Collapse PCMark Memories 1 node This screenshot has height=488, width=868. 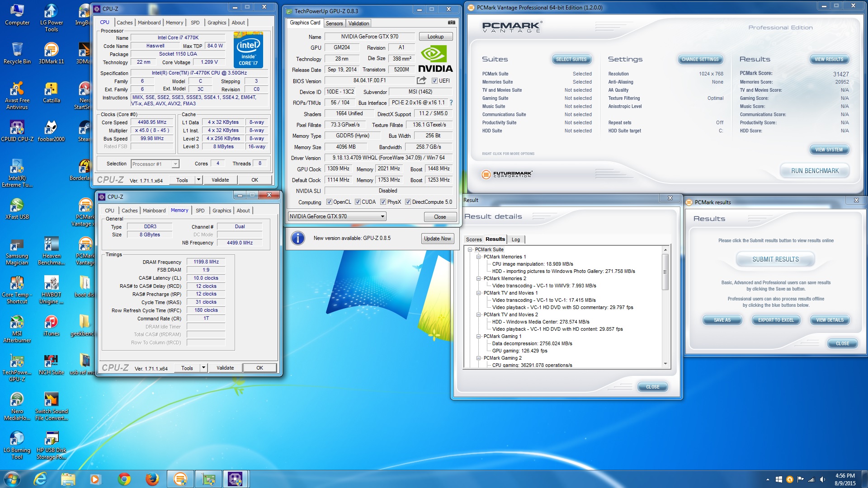click(479, 257)
